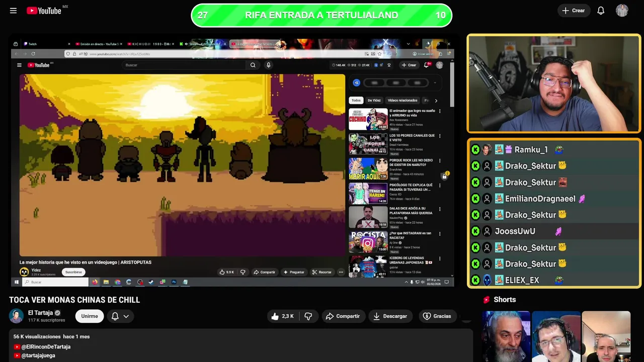Open El animador que logro su sueño thumbnail
644x362 pixels.
coord(368,119)
